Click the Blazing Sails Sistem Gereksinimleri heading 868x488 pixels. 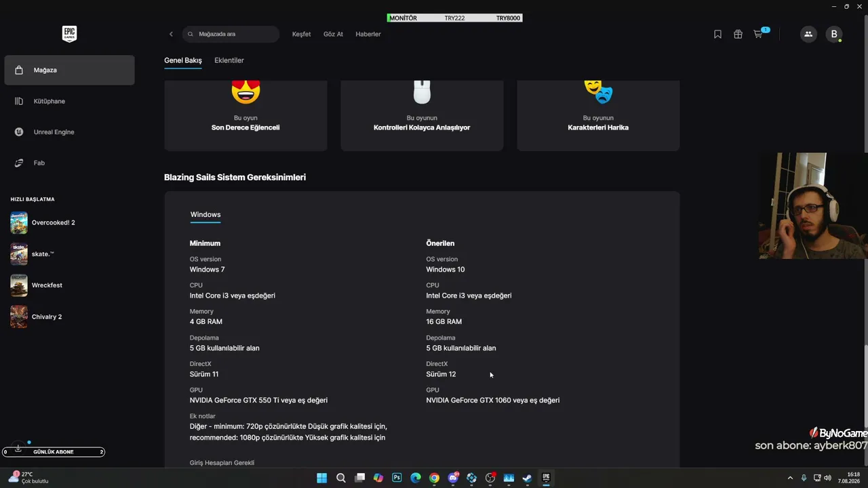coord(235,178)
